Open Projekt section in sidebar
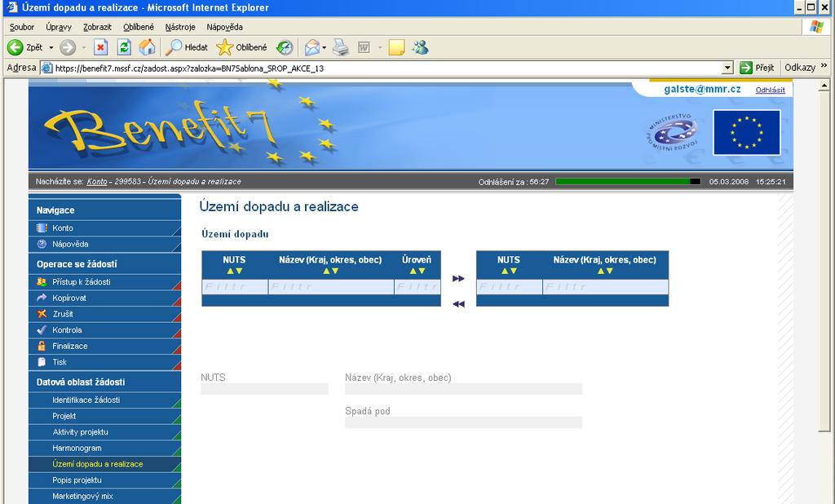Screen dimensions: 835x504 [x=105, y=416]
